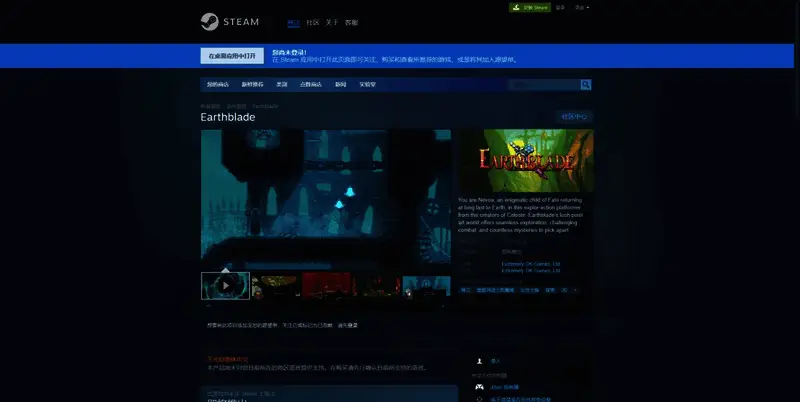Click the single-player person icon

pos(480,361)
